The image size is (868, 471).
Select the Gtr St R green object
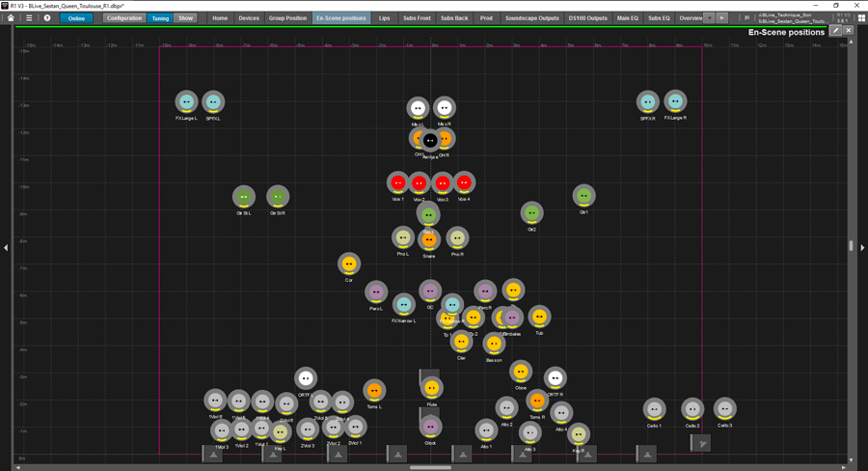[278, 197]
